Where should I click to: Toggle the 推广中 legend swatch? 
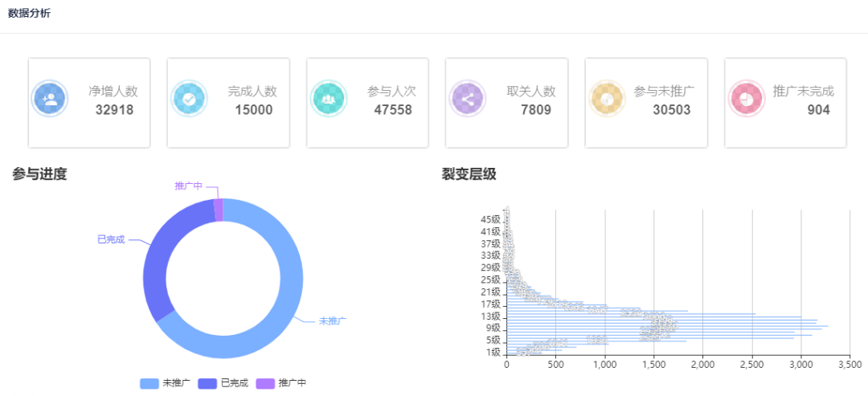point(265,382)
